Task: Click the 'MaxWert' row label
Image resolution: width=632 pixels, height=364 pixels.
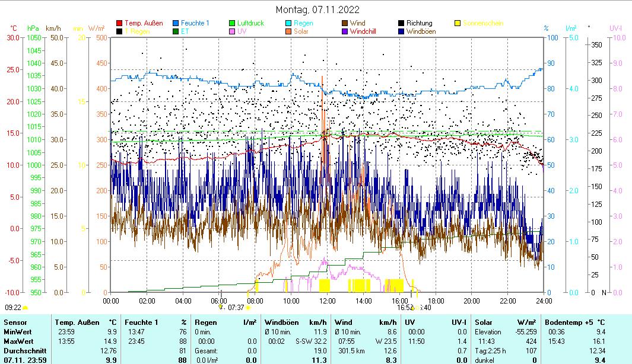Action: click(x=18, y=341)
